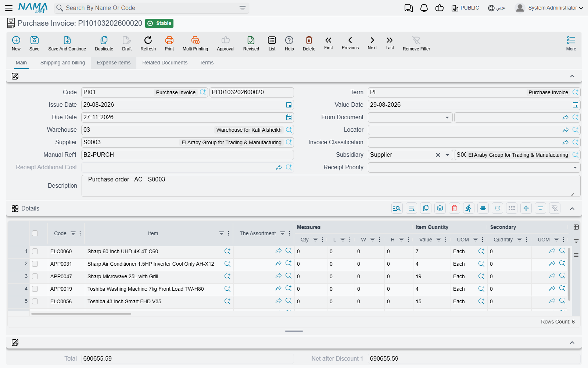Open search filter options

(x=243, y=8)
